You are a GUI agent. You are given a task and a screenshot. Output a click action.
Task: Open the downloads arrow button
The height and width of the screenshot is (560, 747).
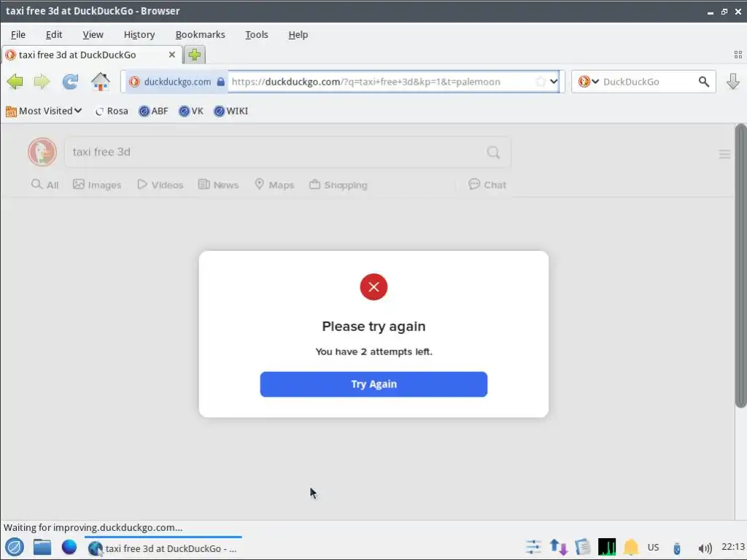[732, 82]
